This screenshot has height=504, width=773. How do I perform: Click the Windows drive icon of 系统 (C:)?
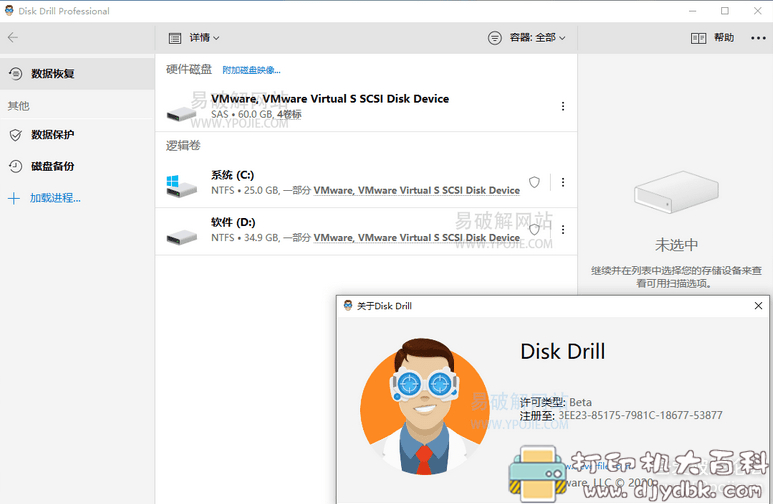pos(181,186)
